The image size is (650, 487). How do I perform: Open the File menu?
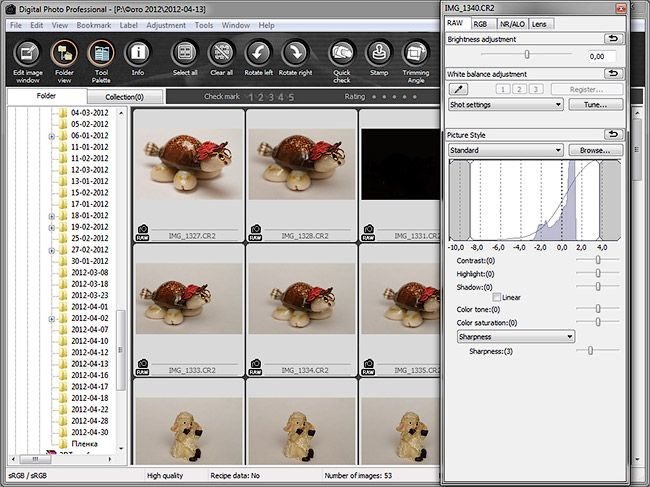(x=16, y=25)
